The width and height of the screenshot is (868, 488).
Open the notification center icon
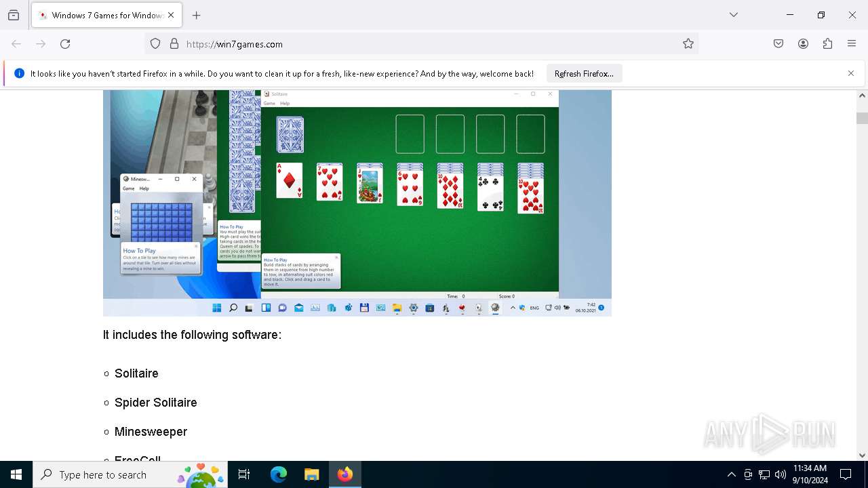coord(846,474)
